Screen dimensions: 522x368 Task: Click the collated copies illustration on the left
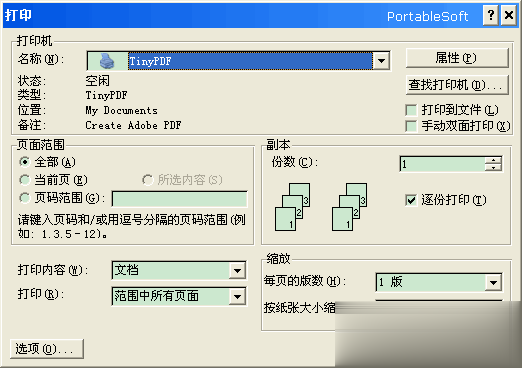(293, 207)
